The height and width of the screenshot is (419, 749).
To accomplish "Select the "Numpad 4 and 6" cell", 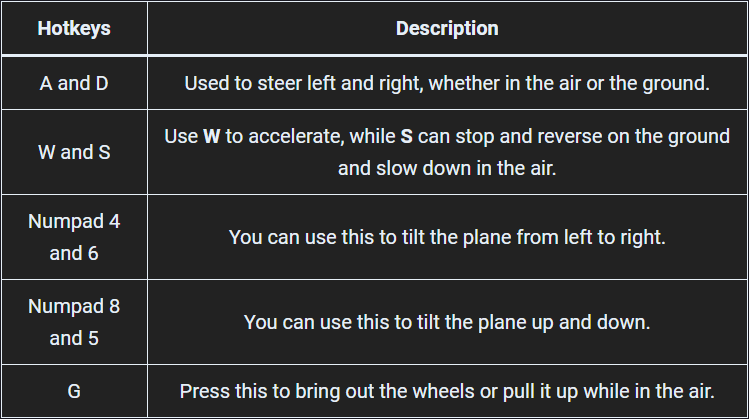I will pyautogui.click(x=74, y=237).
